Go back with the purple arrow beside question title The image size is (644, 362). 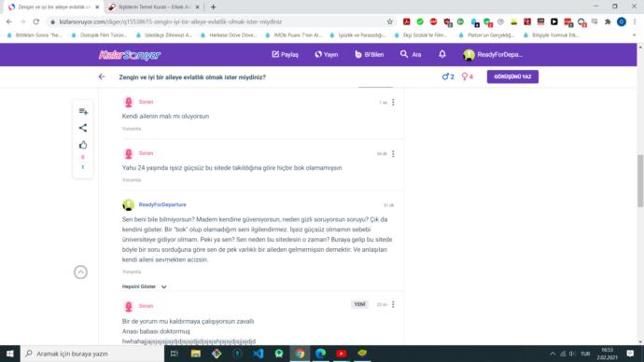(x=102, y=77)
